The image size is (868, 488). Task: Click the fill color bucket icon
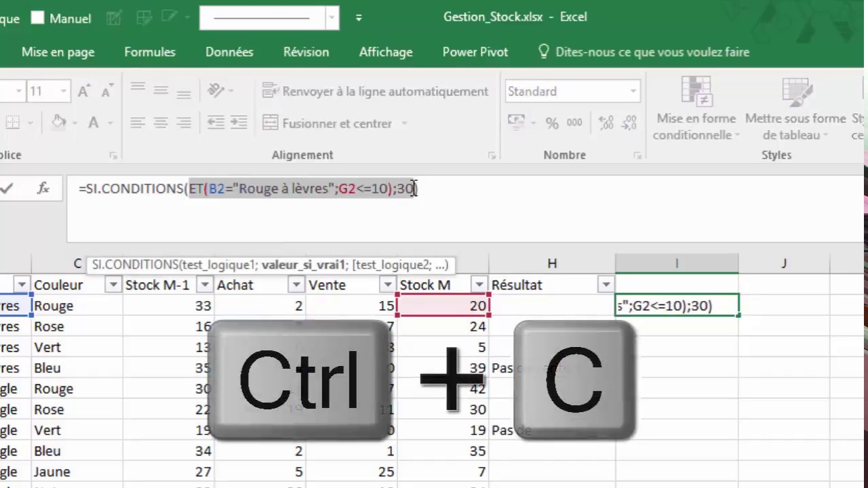(x=59, y=123)
